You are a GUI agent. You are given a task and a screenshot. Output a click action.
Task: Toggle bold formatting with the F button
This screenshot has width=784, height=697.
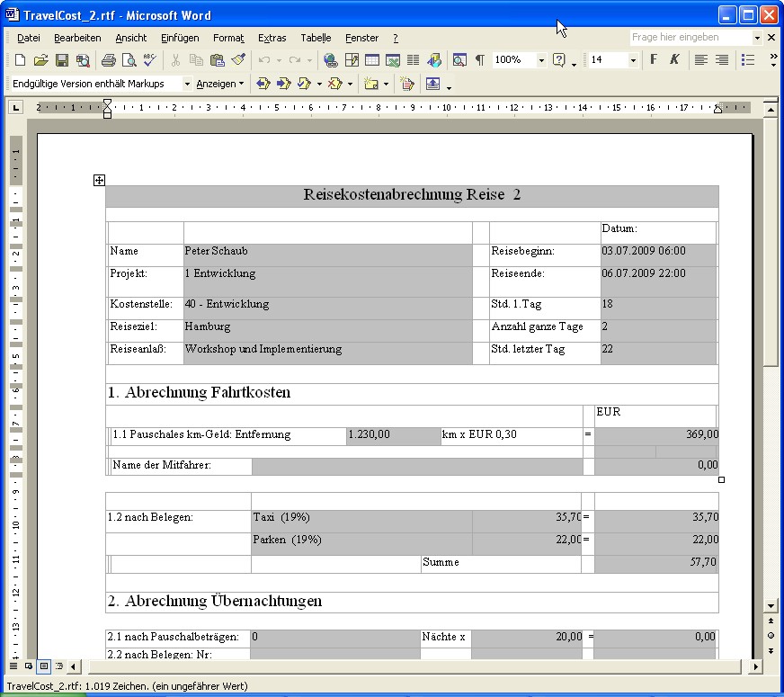point(654,60)
